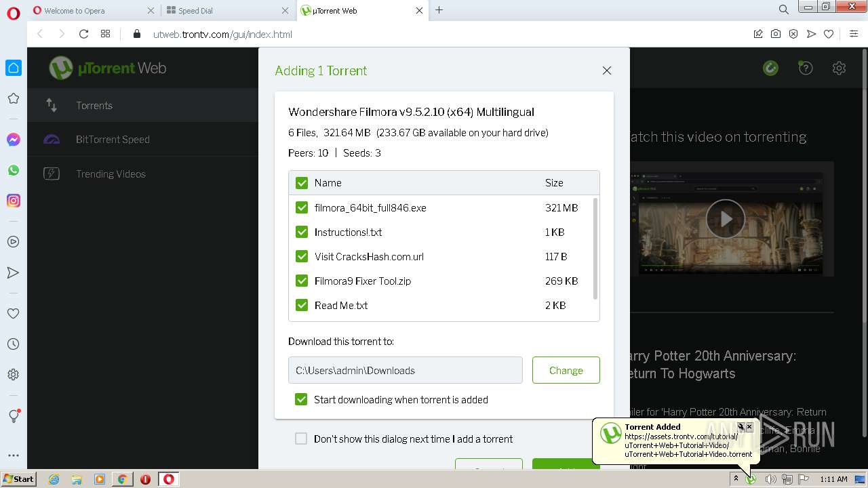The width and height of the screenshot is (868, 488).
Task: Open lightbulb tips icon in sidebar
Action: pyautogui.click(x=14, y=415)
